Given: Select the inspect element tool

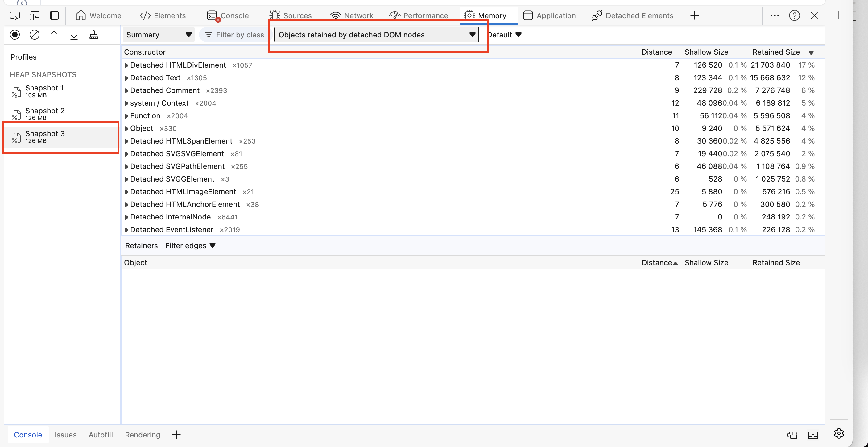Looking at the screenshot, I should (x=15, y=15).
